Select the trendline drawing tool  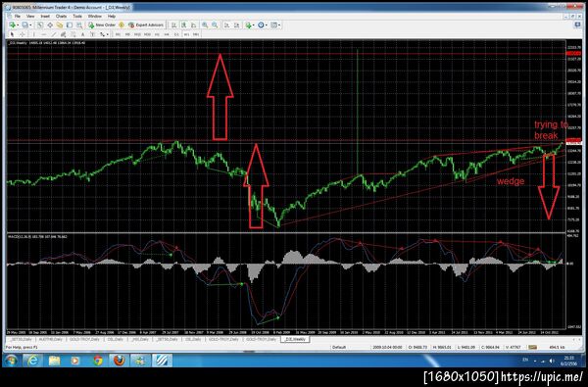[54, 34]
